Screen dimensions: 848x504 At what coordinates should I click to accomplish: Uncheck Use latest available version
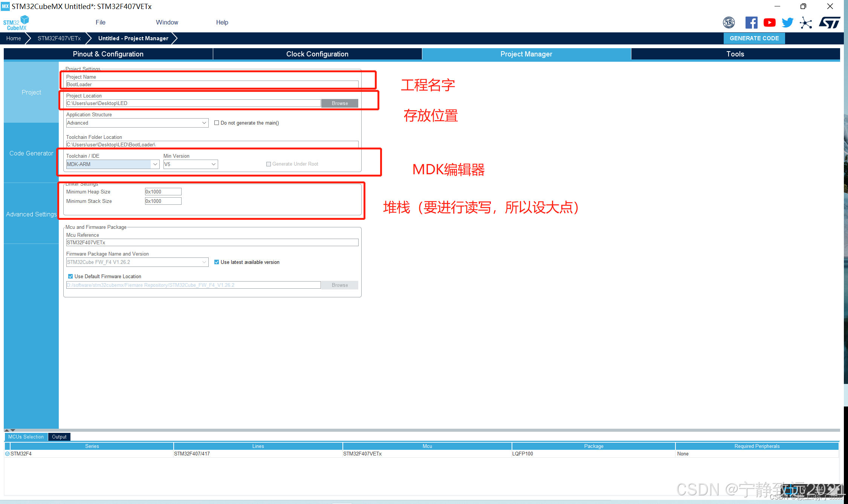coord(217,262)
